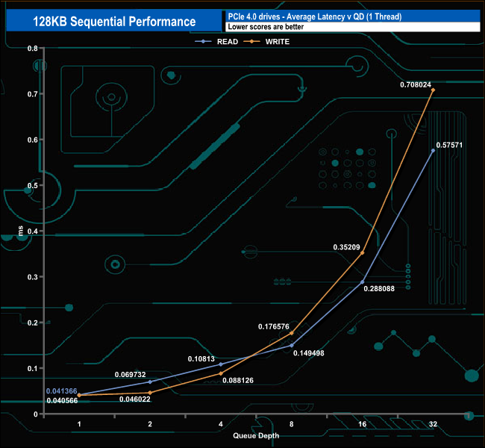Click the Queue Depth axis title

pos(256,436)
